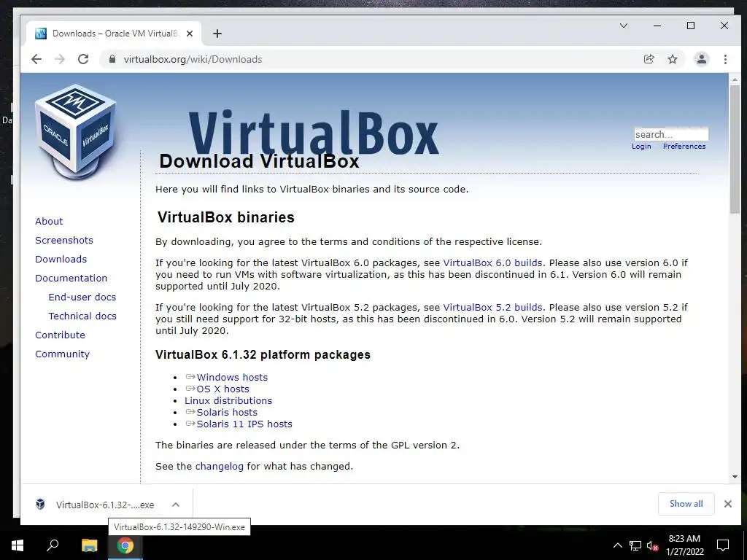Click the network tray icon
The image size is (747, 560).
tap(635, 545)
